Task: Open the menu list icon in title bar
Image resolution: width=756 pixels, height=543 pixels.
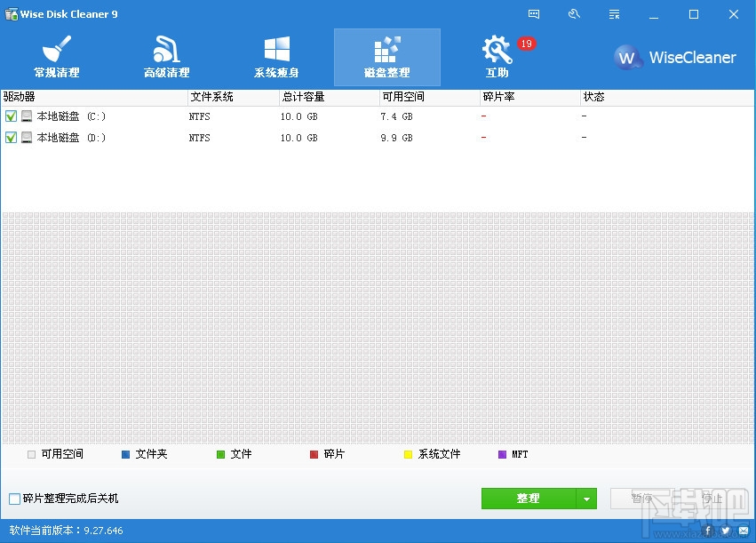Action: 614,14
